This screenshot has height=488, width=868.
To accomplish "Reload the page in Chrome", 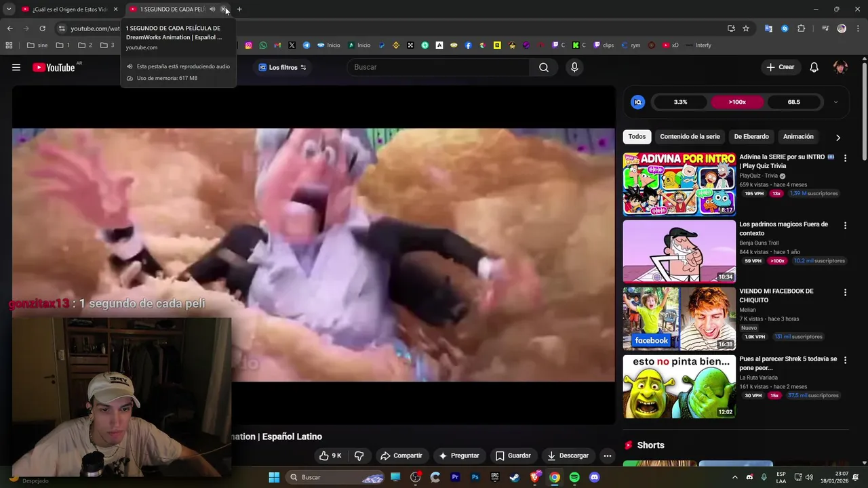I will 42,28.
